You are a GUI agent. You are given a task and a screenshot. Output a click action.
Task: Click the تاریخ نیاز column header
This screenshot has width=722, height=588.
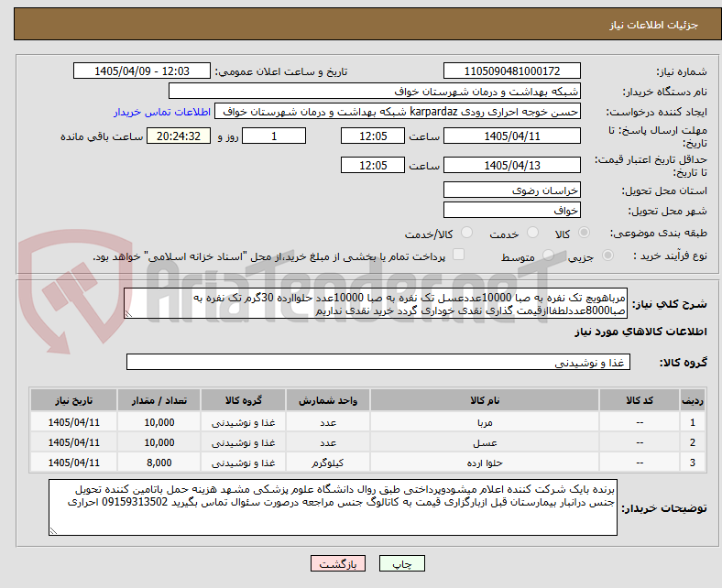tap(73, 400)
